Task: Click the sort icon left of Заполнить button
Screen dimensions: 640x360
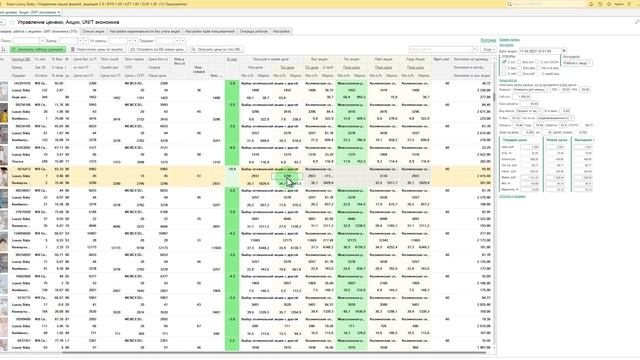Action: [4, 49]
